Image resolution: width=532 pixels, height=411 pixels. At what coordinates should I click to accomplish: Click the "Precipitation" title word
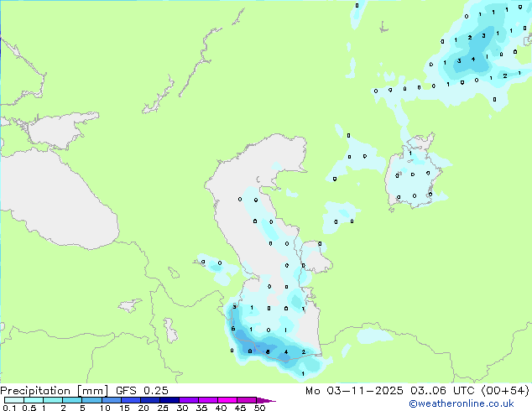click(x=35, y=391)
